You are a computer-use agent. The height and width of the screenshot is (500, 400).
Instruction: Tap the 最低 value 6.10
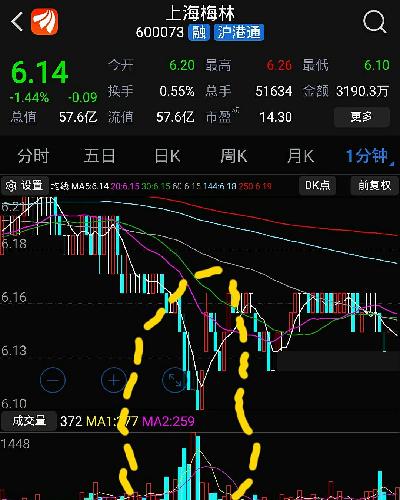click(x=377, y=65)
